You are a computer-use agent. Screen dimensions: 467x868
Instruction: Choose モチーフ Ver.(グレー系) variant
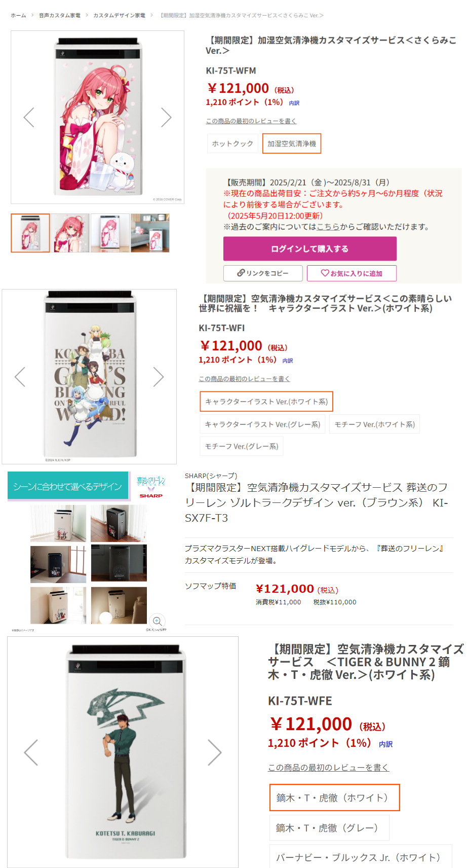click(242, 446)
